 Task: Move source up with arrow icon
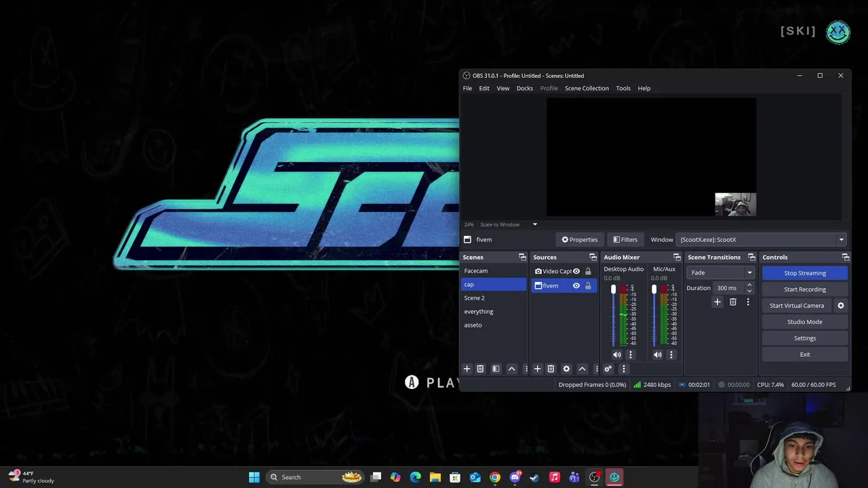coord(583,369)
